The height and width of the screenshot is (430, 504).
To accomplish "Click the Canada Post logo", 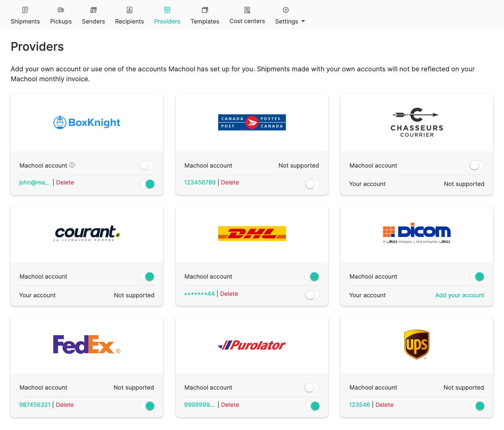I will (x=252, y=122).
